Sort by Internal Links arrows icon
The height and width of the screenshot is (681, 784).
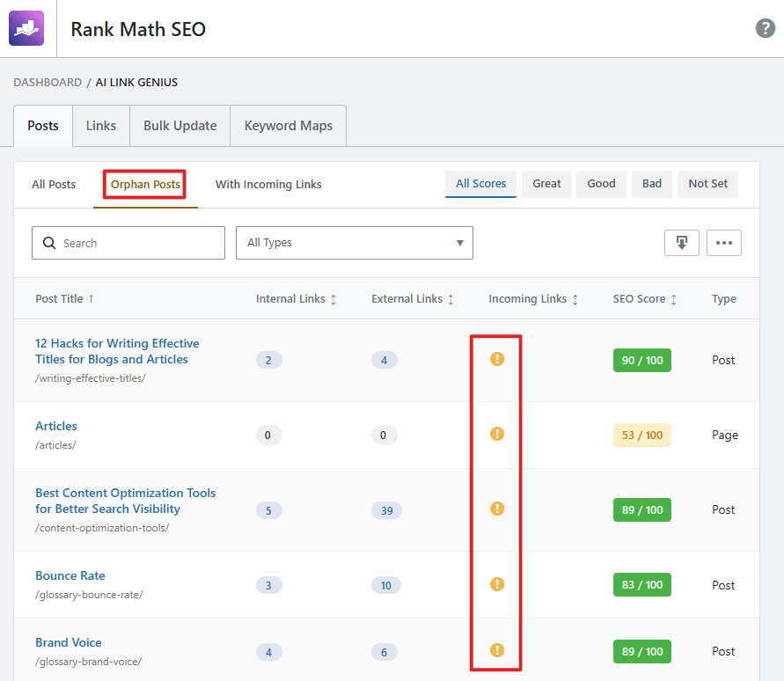333,299
